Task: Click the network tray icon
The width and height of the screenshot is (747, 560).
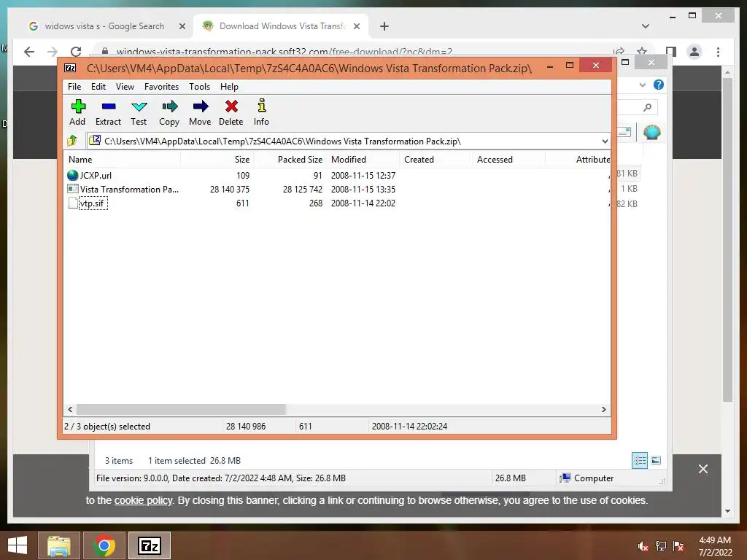Action: tap(661, 546)
